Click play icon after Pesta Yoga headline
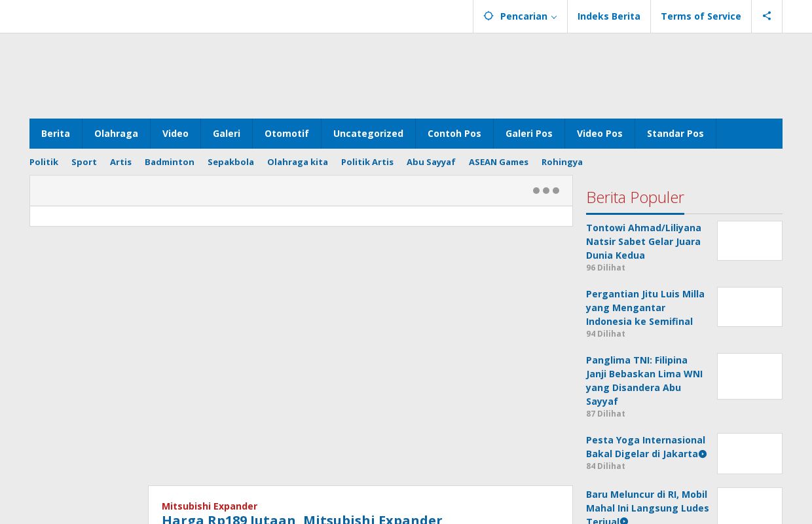812x524 pixels. tap(703, 454)
